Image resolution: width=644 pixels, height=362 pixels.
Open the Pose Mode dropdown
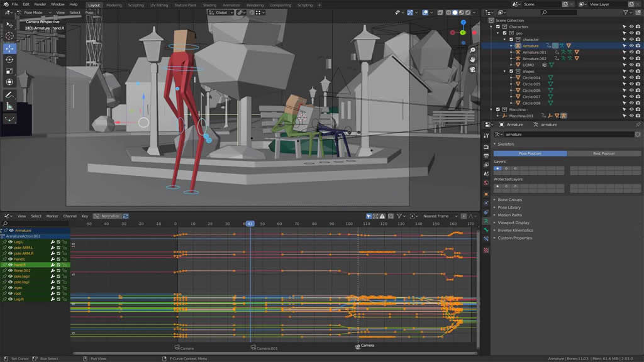tap(34, 13)
